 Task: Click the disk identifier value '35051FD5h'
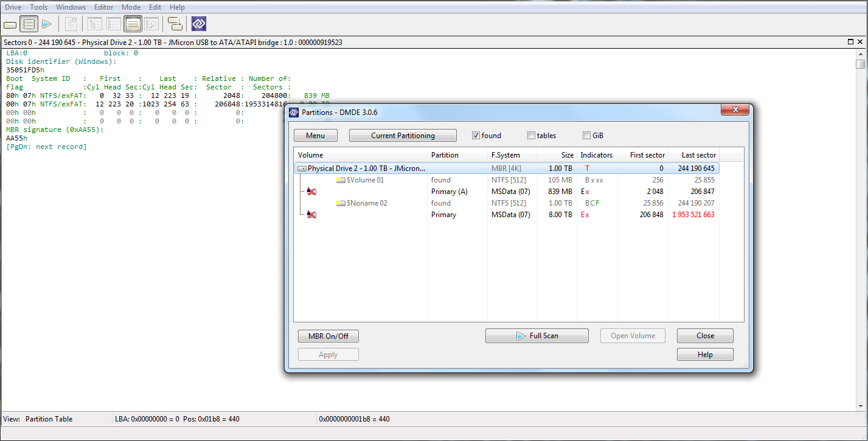25,70
